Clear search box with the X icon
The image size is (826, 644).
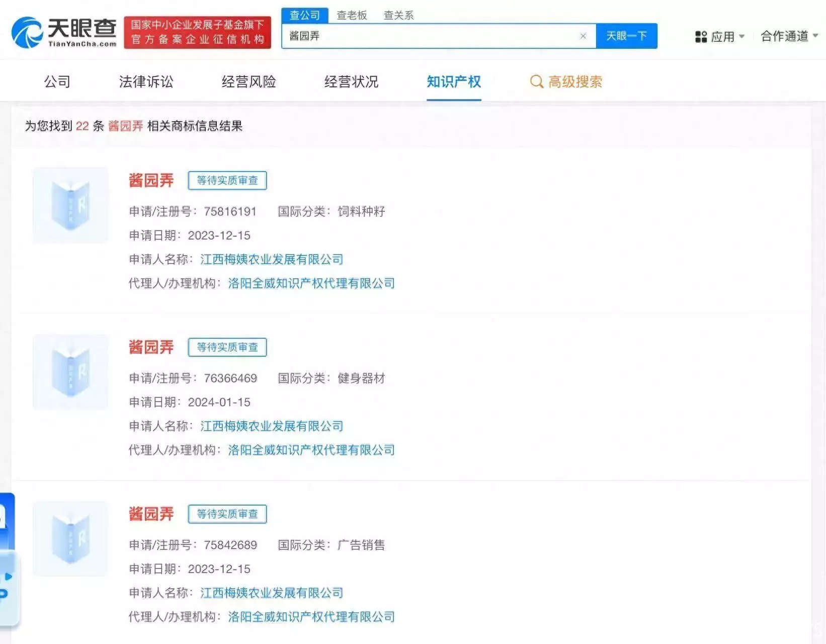[583, 36]
